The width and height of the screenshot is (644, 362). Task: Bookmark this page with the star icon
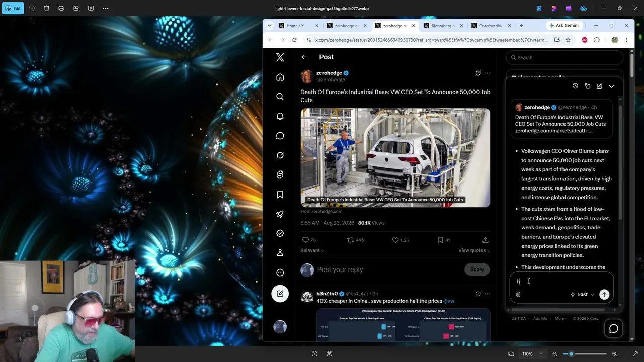coord(568,40)
